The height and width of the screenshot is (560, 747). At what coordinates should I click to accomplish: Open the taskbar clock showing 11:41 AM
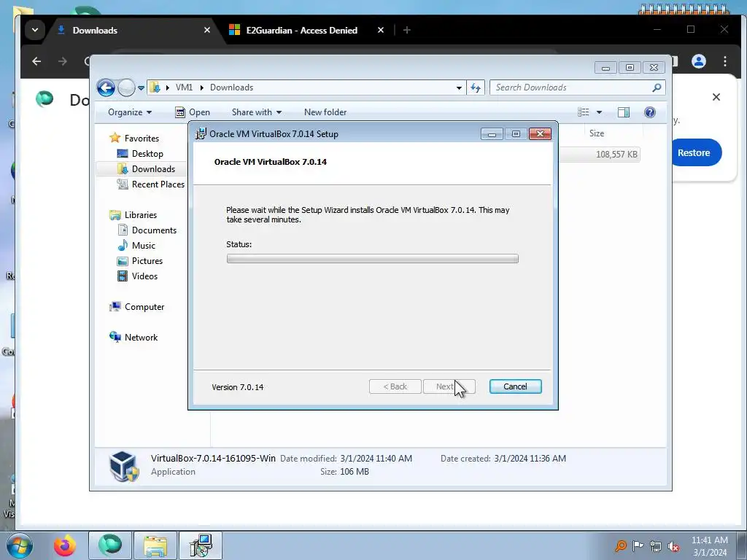710,545
